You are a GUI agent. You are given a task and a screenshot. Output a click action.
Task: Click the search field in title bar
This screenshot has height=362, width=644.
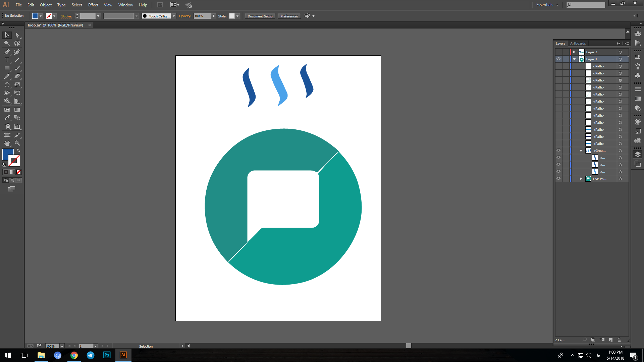586,5
